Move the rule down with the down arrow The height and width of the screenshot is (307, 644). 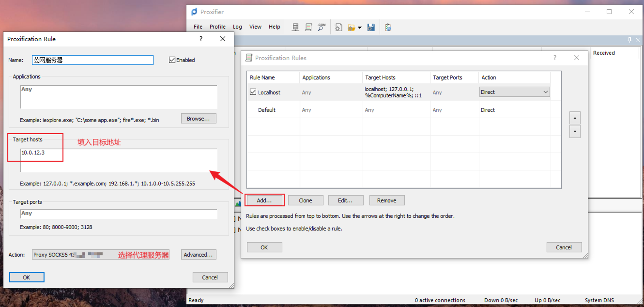click(x=575, y=131)
